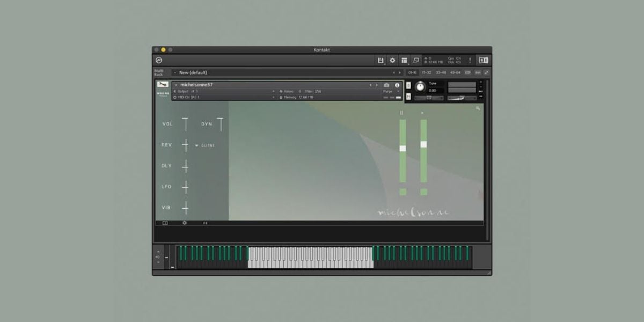Image resolution: width=644 pixels, height=322 pixels.
Task: Click the workspace layout icon in toolbar
Action: [x=404, y=60]
